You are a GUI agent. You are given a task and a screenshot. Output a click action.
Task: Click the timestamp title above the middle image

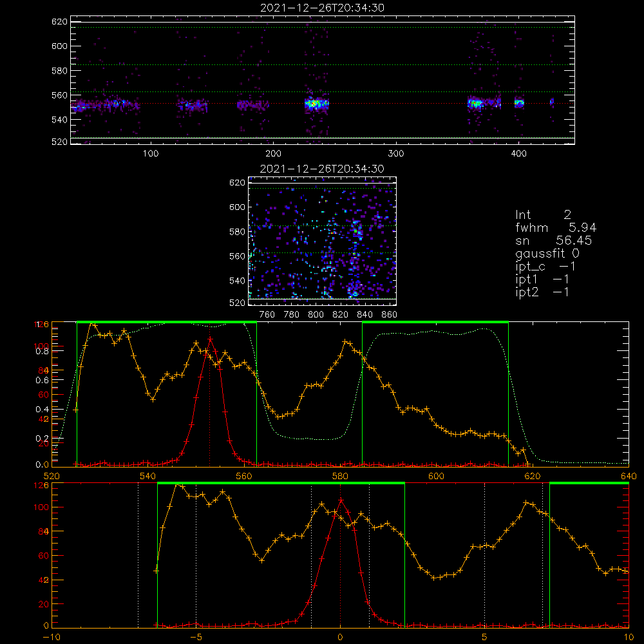(322, 169)
